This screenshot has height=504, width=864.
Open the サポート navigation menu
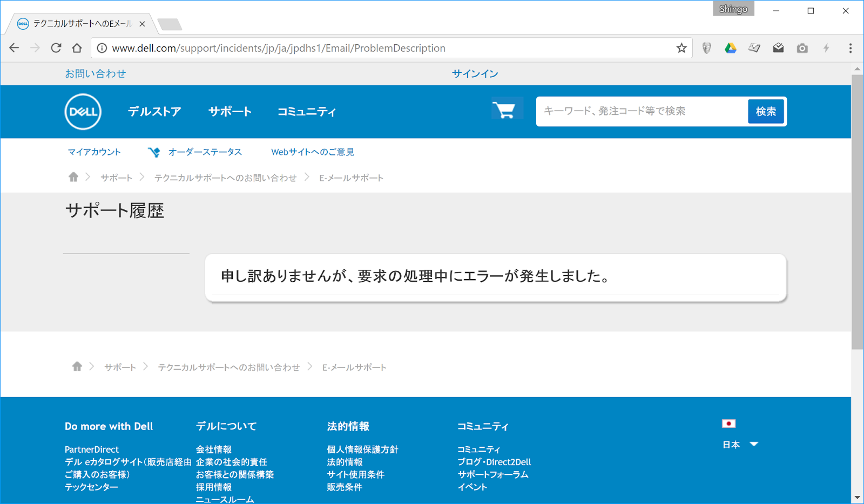click(230, 112)
